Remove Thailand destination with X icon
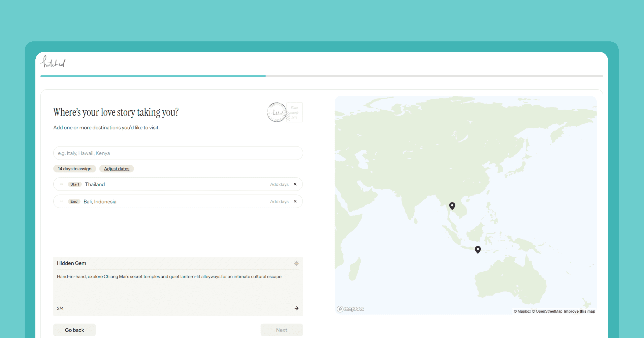The height and width of the screenshot is (338, 644). (295, 184)
